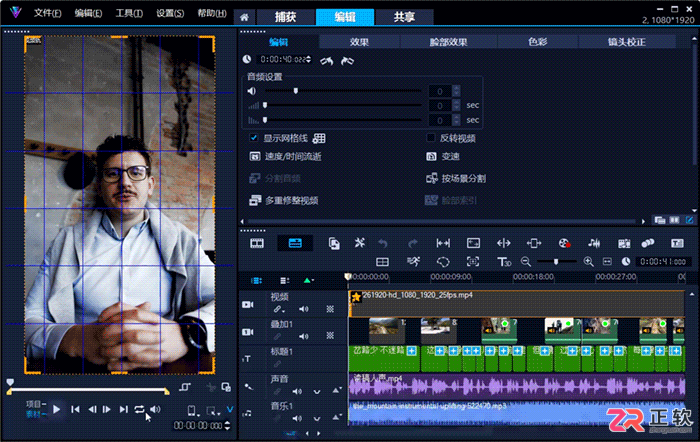The width and height of the screenshot is (700, 442).
Task: Rotate the clip right icon
Action: [x=347, y=60]
